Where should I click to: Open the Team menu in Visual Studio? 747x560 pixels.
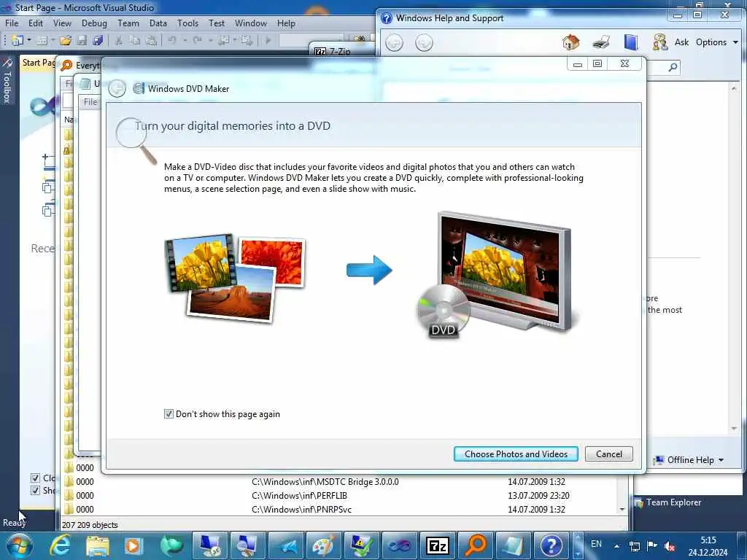click(128, 23)
